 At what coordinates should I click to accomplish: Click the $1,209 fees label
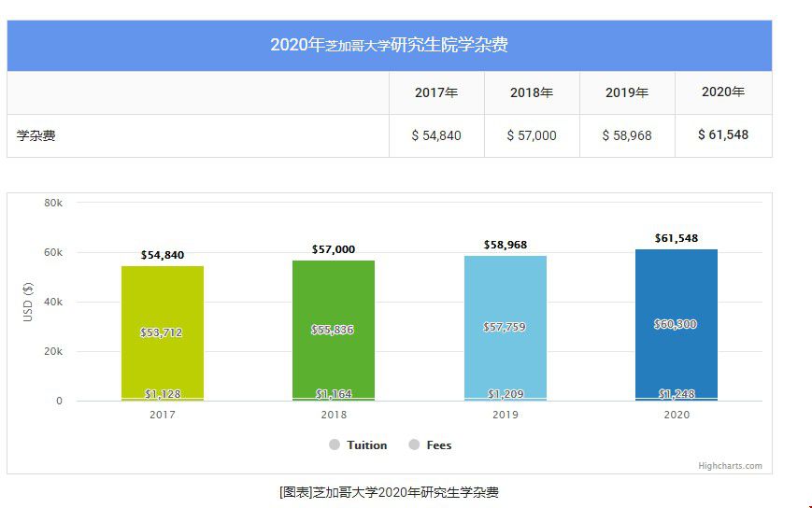point(506,394)
